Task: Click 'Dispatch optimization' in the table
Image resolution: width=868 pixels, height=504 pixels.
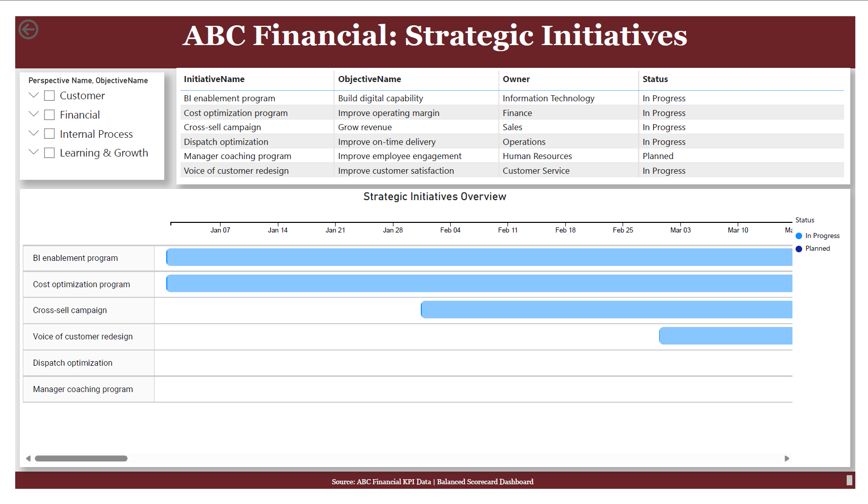Action: (x=226, y=142)
